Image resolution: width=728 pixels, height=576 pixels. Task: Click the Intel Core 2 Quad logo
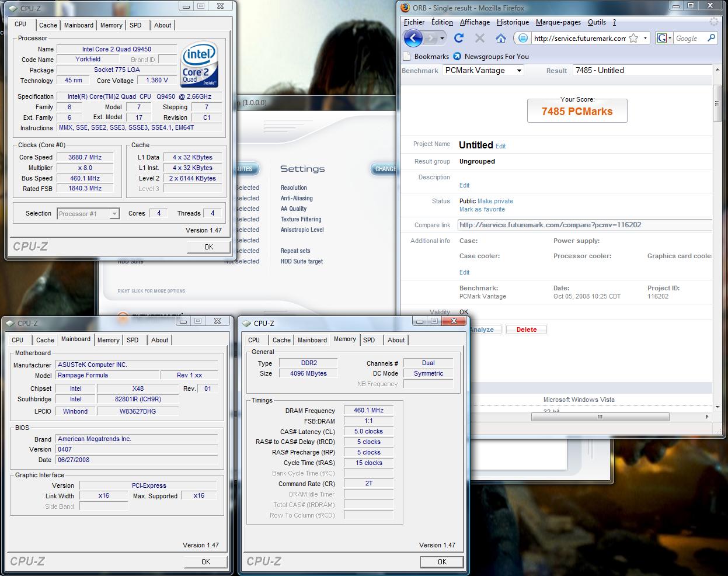click(x=200, y=64)
